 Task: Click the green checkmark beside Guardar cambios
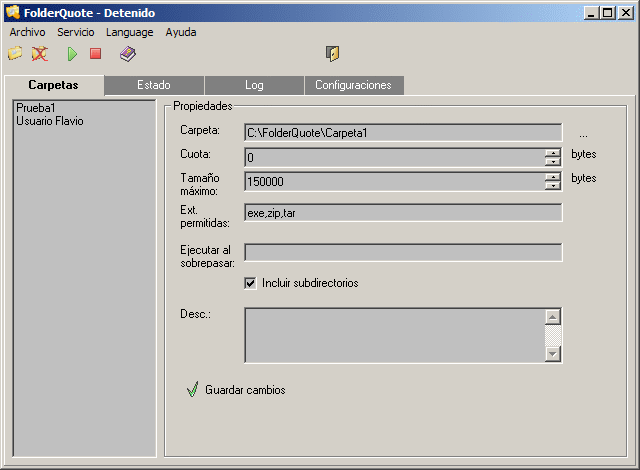pyautogui.click(x=193, y=389)
